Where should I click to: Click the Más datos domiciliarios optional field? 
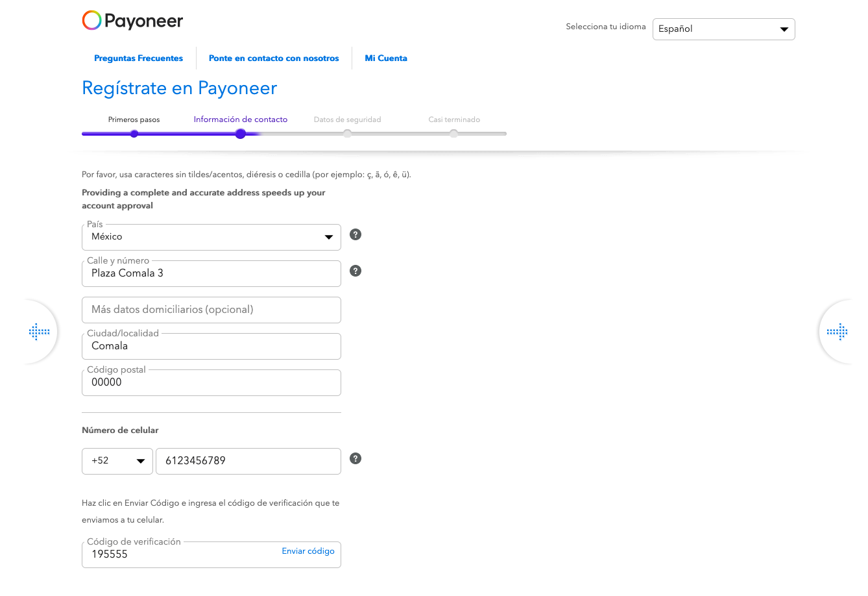(211, 310)
